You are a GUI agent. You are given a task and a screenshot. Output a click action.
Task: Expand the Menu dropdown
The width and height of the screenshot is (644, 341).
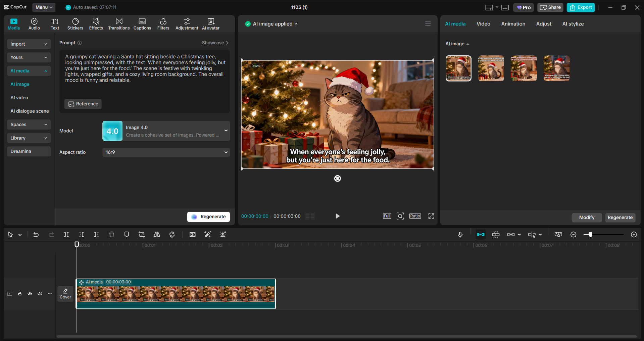pyautogui.click(x=44, y=7)
